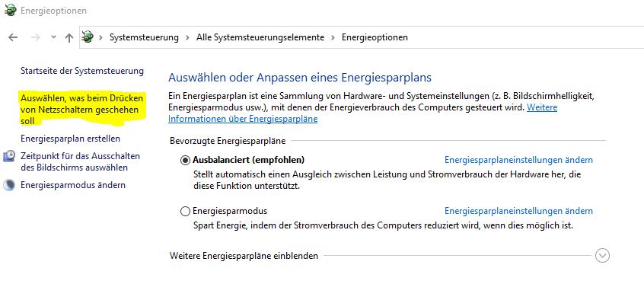Click the clock monitor icon beside Zeitpunkt
644x300 pixels.
[x=9, y=156]
